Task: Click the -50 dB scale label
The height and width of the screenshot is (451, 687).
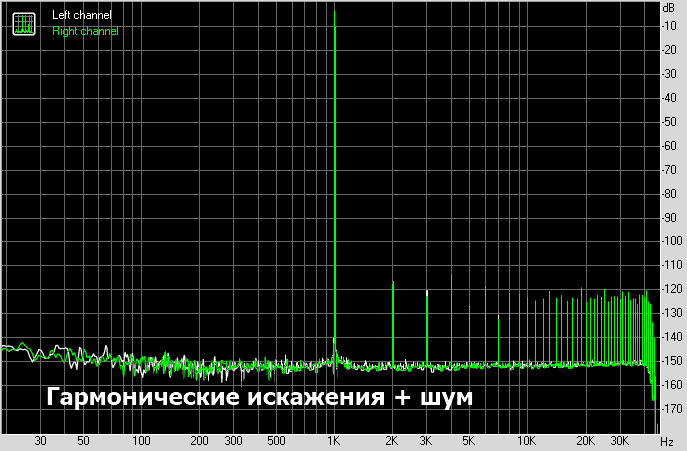Action: coord(669,122)
